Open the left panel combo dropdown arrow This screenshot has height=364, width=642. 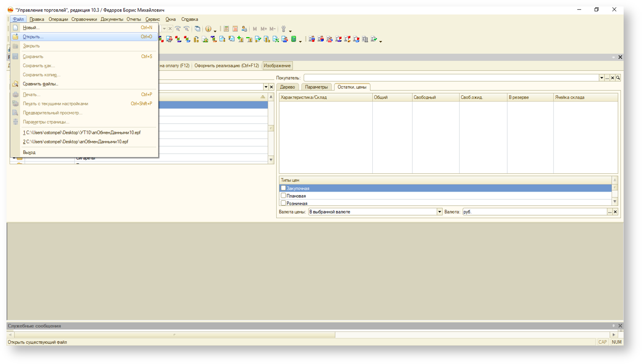(266, 87)
